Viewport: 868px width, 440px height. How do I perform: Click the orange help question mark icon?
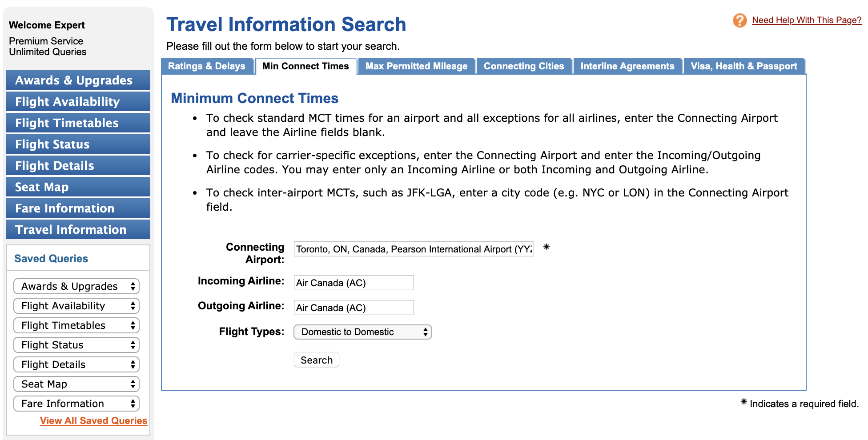739,20
